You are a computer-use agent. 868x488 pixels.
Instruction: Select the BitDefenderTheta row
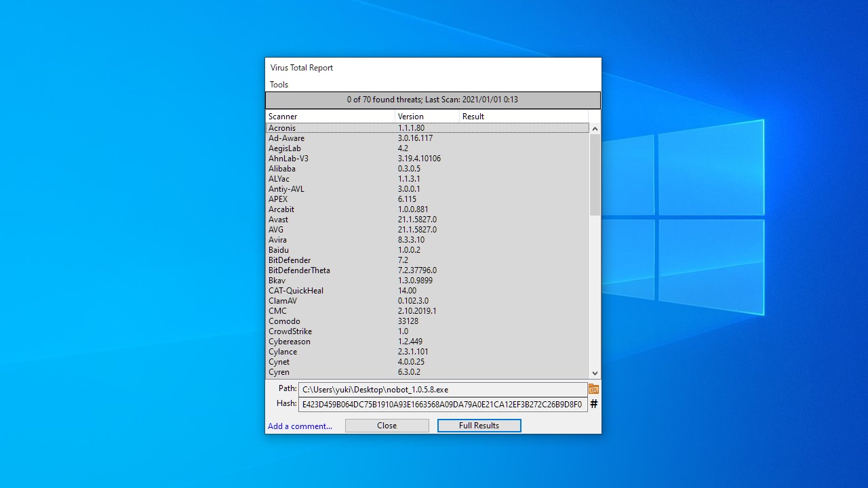(427, 270)
